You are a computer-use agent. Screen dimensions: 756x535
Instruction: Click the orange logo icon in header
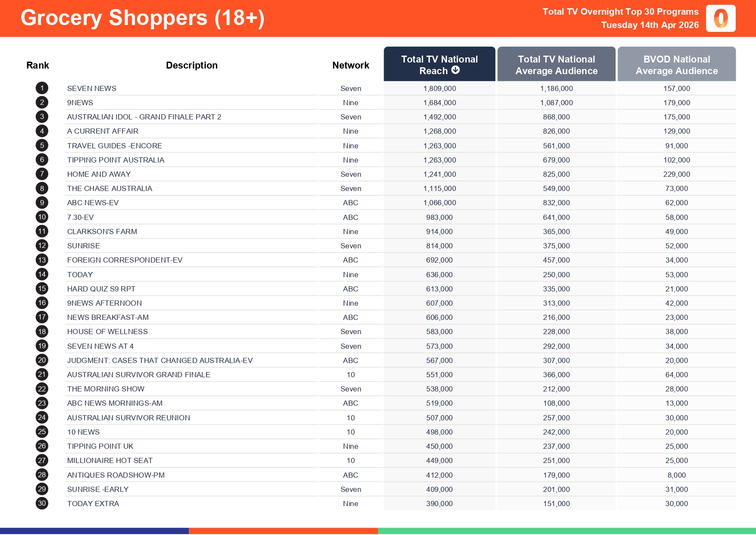coord(721,19)
